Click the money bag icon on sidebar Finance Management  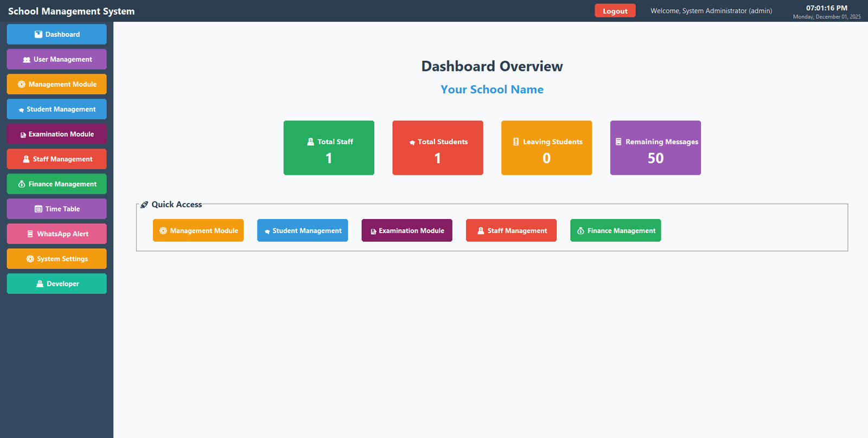[22, 184]
